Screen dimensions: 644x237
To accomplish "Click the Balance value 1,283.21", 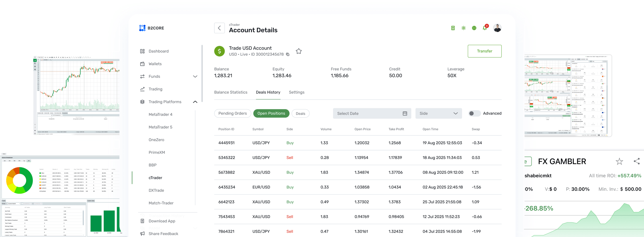I will tap(223, 76).
